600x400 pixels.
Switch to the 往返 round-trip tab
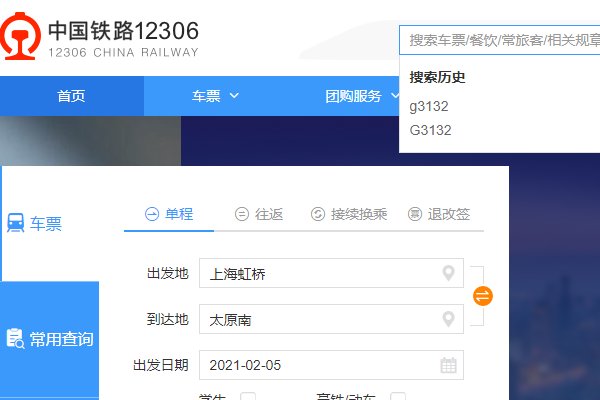(x=259, y=214)
